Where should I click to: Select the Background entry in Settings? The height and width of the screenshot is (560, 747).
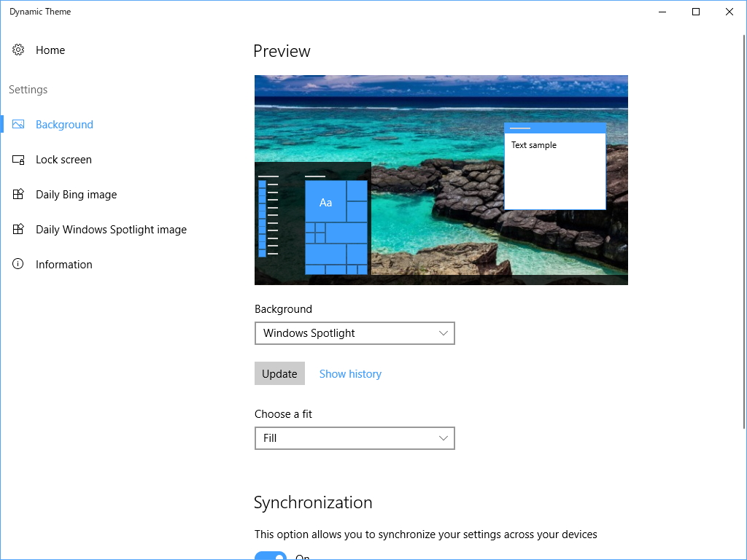click(x=64, y=124)
